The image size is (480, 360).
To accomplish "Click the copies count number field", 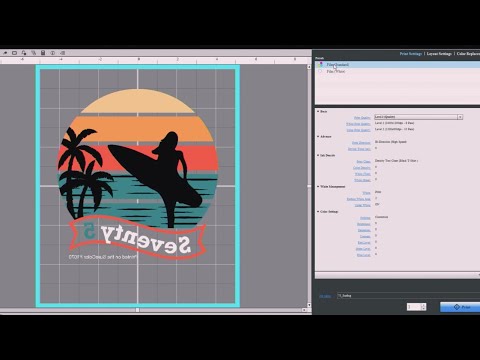I will tap(414, 307).
